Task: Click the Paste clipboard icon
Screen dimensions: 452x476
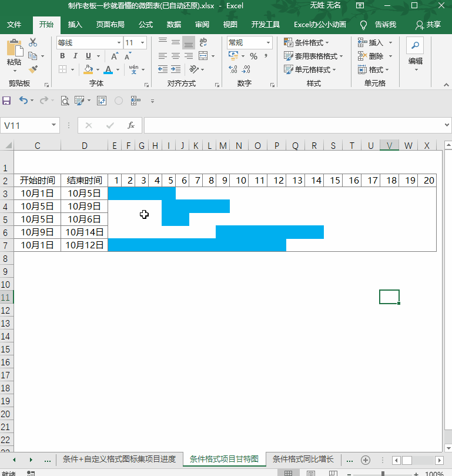Action: coord(14,48)
